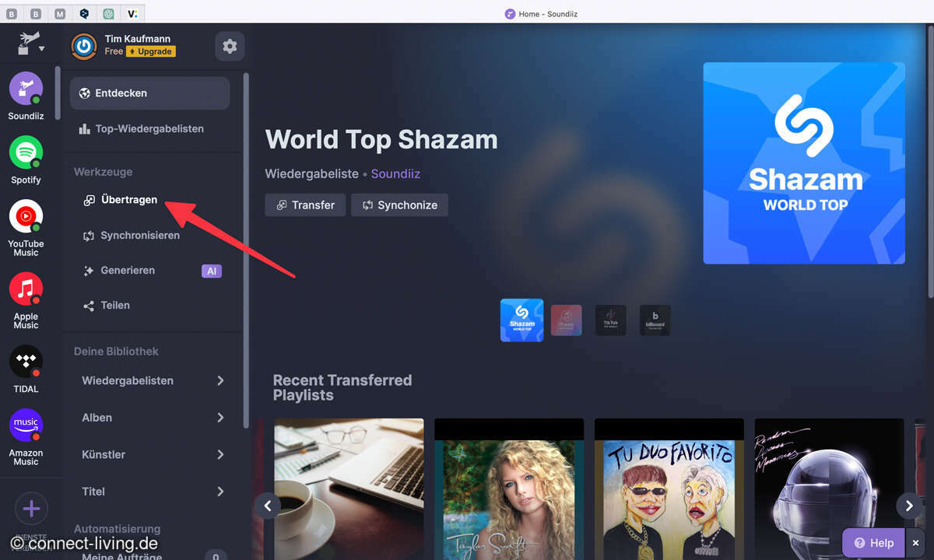Viewport: 934px width, 560px height.
Task: Select the Entdecken menu item
Action: coord(149,93)
